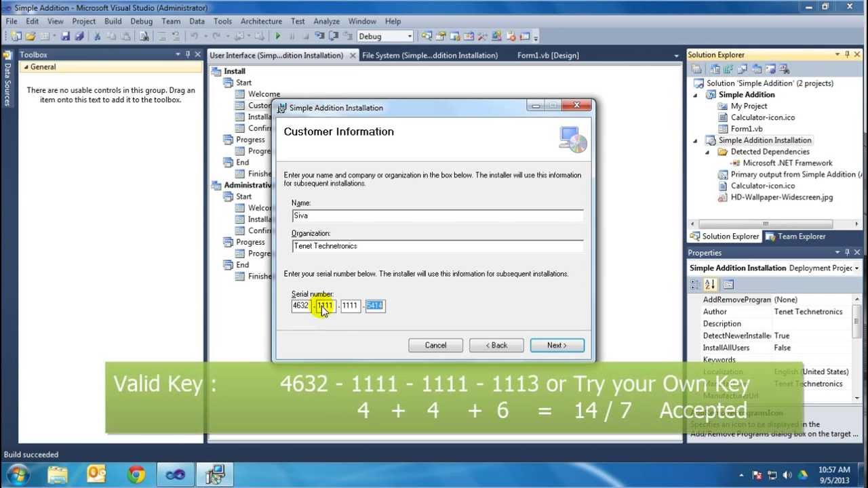Click Cancel in the installation dialog
The height and width of the screenshot is (488, 868).
[x=435, y=345]
